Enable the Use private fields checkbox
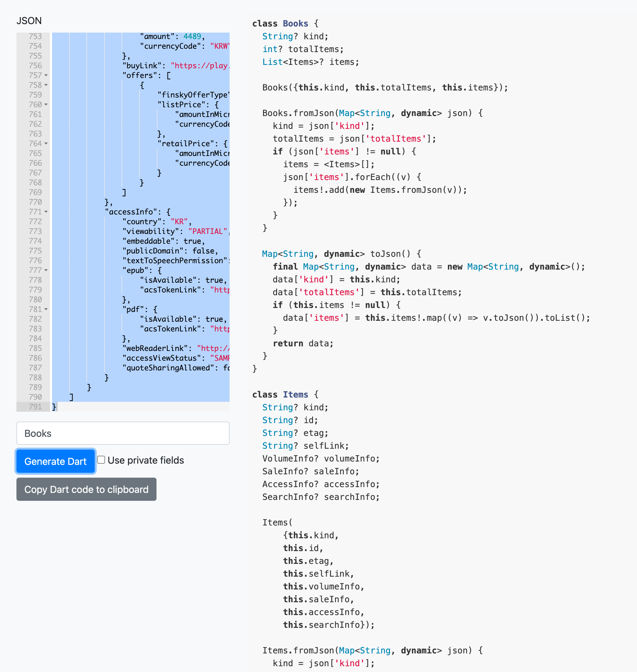Image resolution: width=637 pixels, height=672 pixels. [101, 460]
